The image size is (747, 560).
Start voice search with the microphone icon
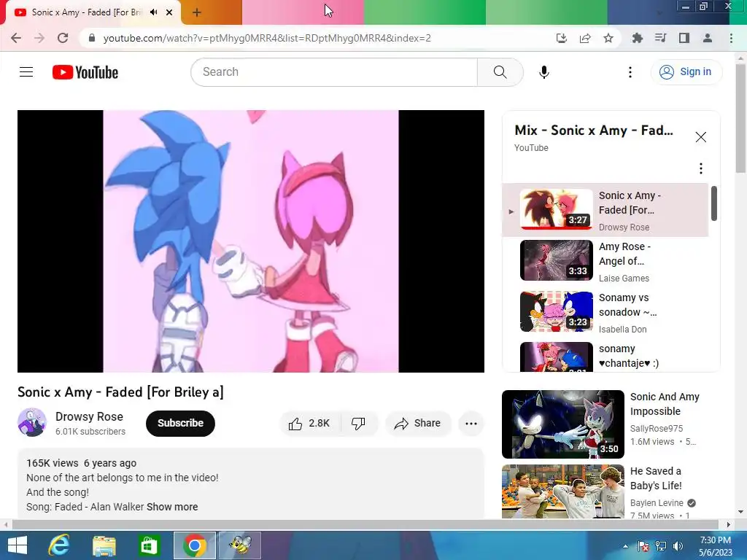coord(543,72)
